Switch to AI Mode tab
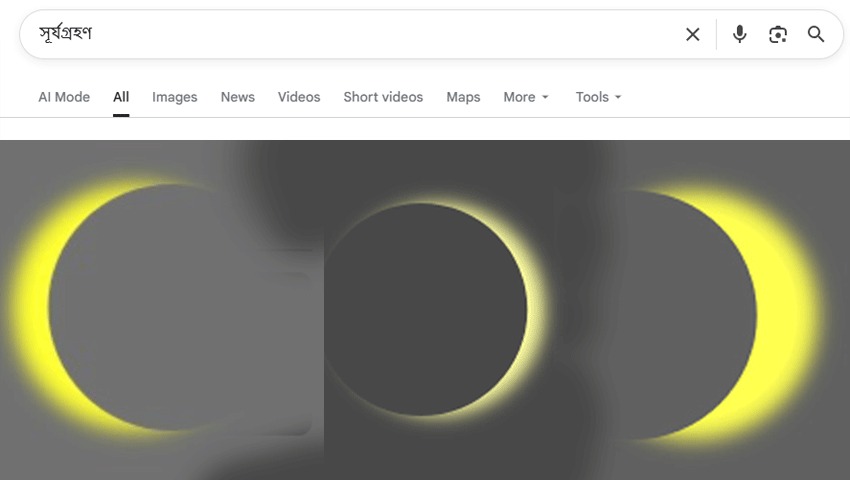The width and height of the screenshot is (850, 480). [64, 97]
